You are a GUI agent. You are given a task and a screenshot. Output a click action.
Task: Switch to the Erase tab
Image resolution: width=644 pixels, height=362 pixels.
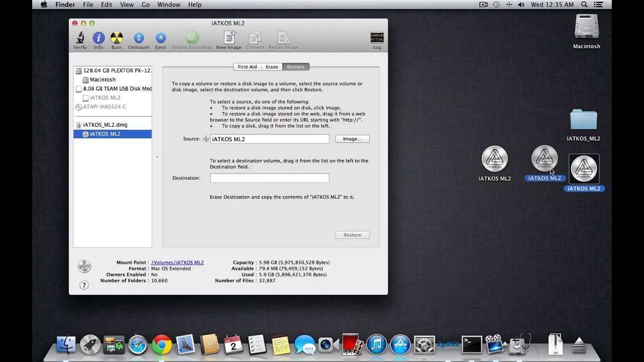point(272,67)
